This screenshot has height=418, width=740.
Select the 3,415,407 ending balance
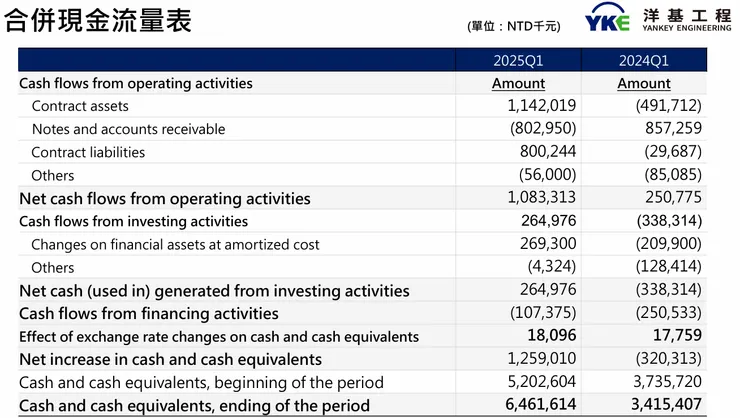tap(666, 404)
